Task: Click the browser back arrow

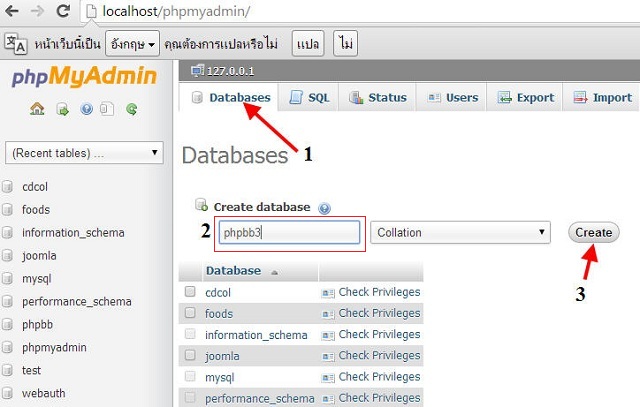Action: pyautogui.click(x=11, y=11)
